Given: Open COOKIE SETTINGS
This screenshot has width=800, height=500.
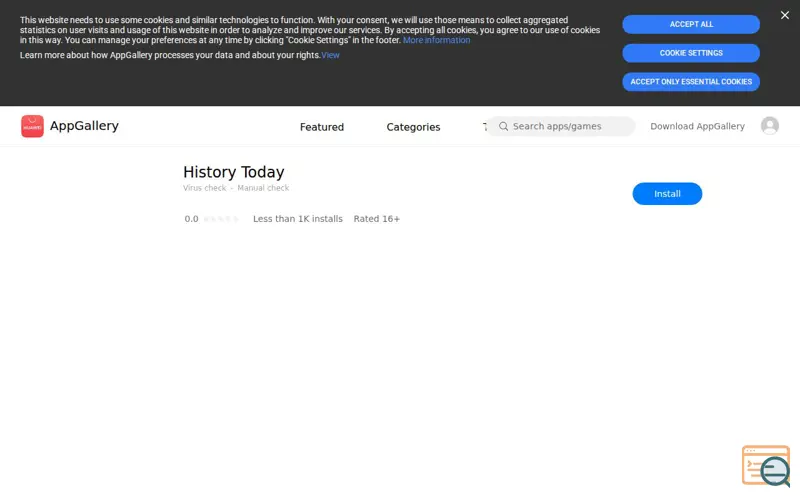Looking at the screenshot, I should pyautogui.click(x=691, y=53).
